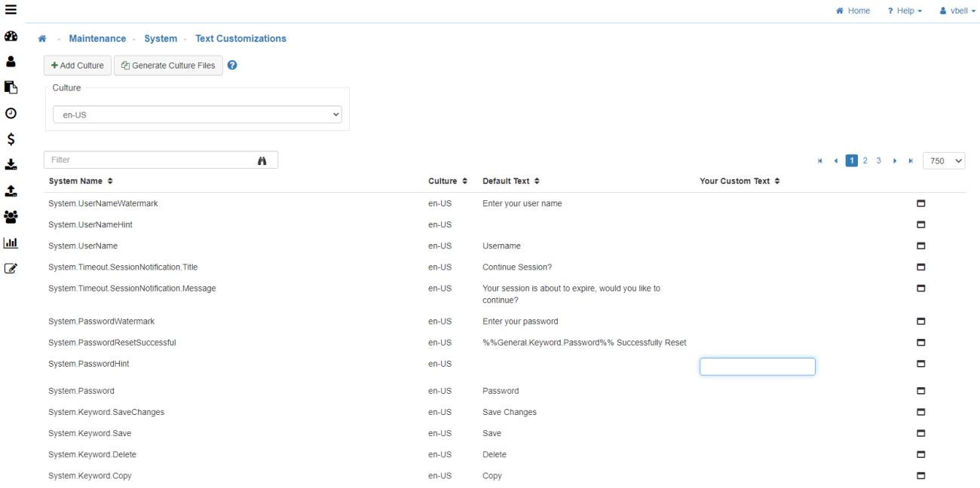Screen dimensions: 980x488
Task: Click the bar chart reports sidebar icon
Action: click(11, 242)
